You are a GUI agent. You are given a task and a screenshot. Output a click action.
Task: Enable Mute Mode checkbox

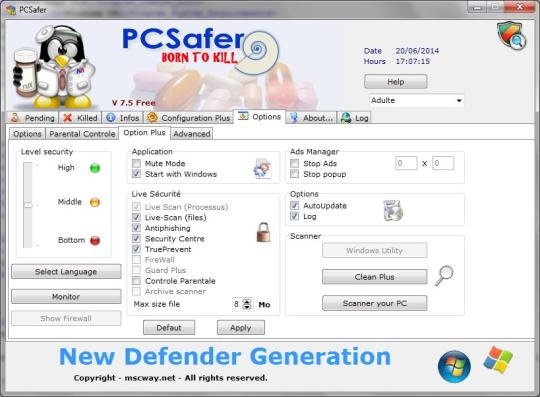tap(136, 163)
